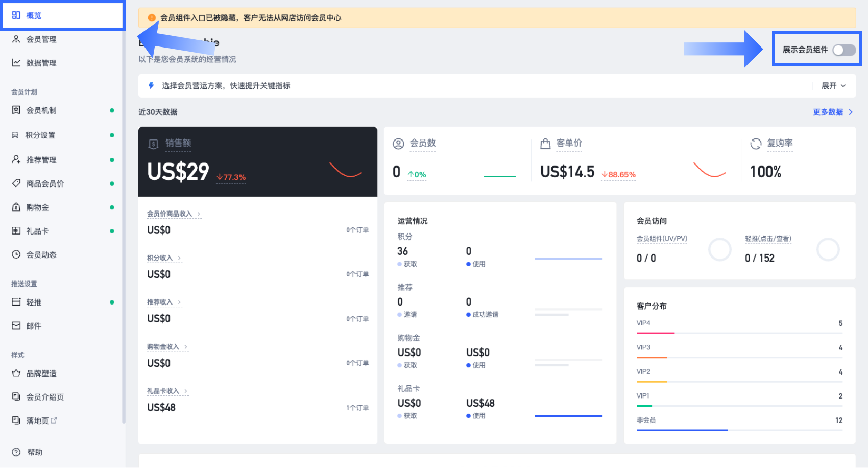This screenshot has width=868, height=468.
Task: Click the 复购率 refresh icon
Action: [756, 144]
